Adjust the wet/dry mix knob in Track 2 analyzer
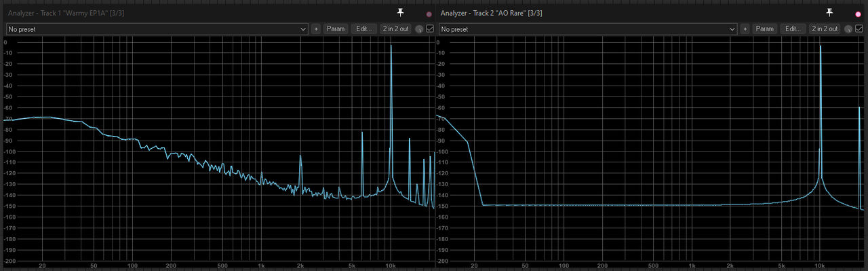 tap(848, 29)
